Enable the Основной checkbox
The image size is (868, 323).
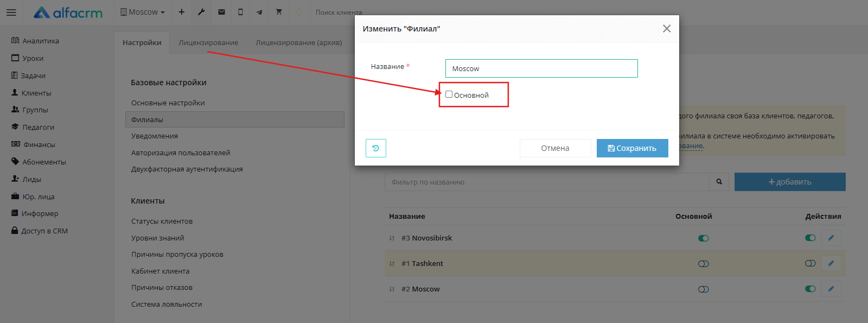coord(449,94)
